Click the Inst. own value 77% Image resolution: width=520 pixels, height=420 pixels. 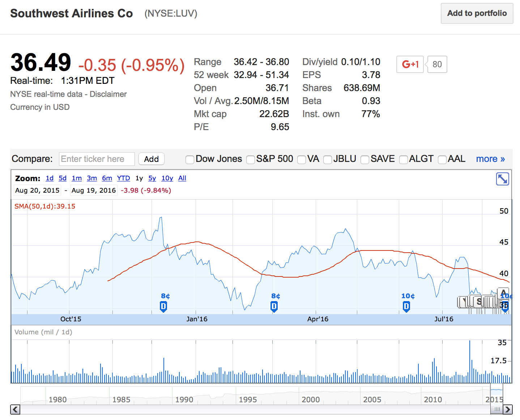click(x=371, y=114)
